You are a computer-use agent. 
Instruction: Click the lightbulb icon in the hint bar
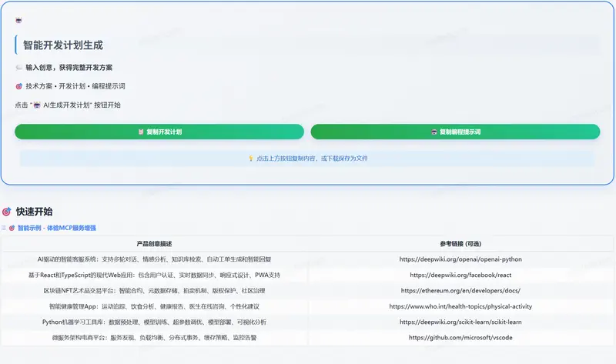pos(250,159)
